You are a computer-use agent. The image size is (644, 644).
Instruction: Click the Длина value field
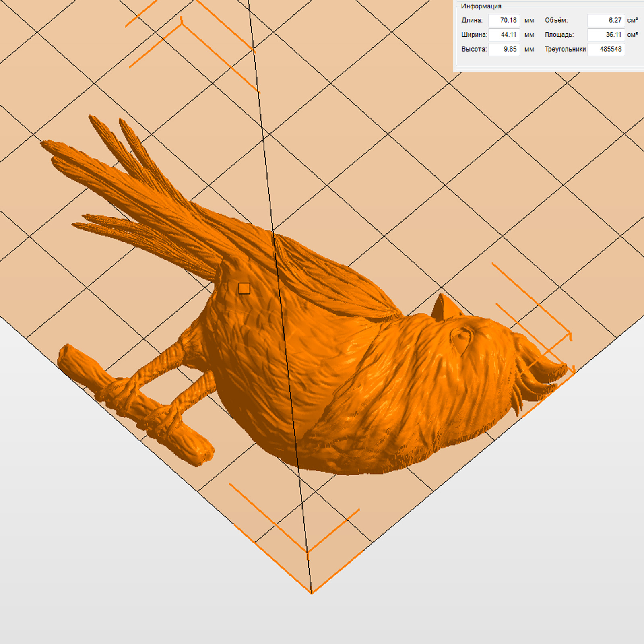(x=504, y=20)
